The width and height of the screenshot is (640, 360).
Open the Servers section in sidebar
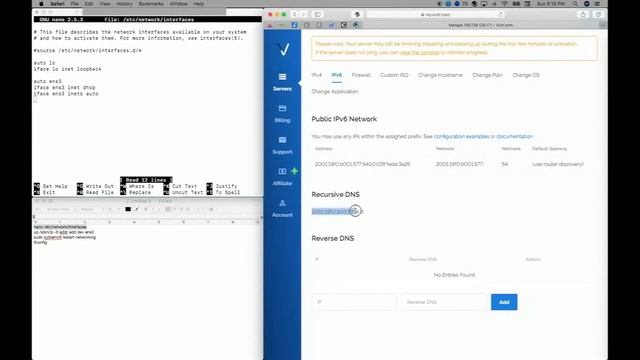pos(282,82)
